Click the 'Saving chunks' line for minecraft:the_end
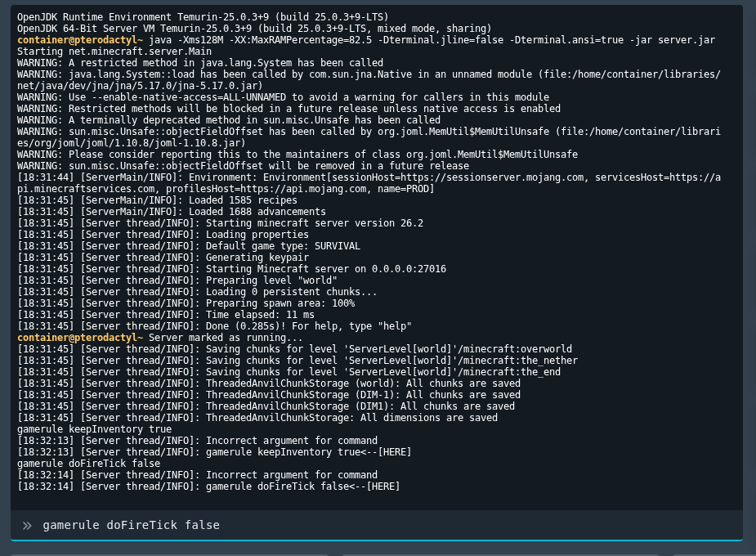 [289, 372]
